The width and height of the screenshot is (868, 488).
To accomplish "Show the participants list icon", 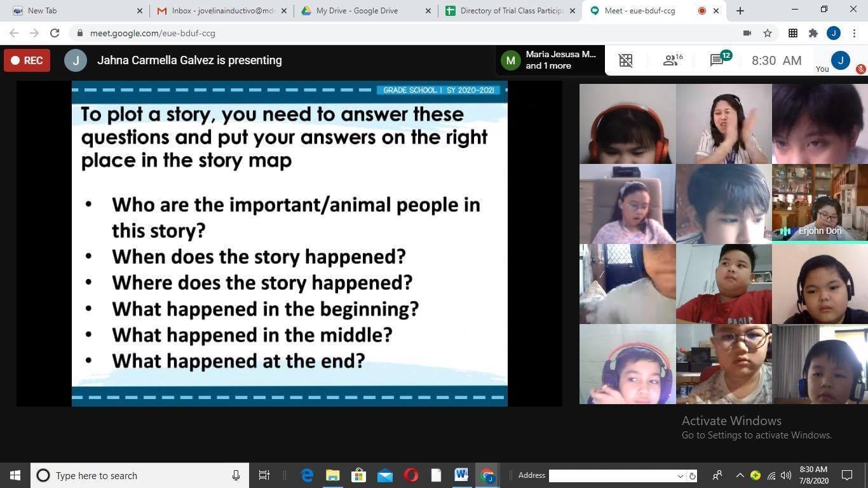I will 671,60.
